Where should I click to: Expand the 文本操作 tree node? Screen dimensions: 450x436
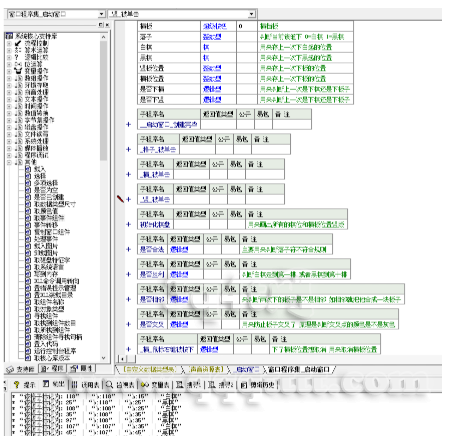click(x=9, y=99)
